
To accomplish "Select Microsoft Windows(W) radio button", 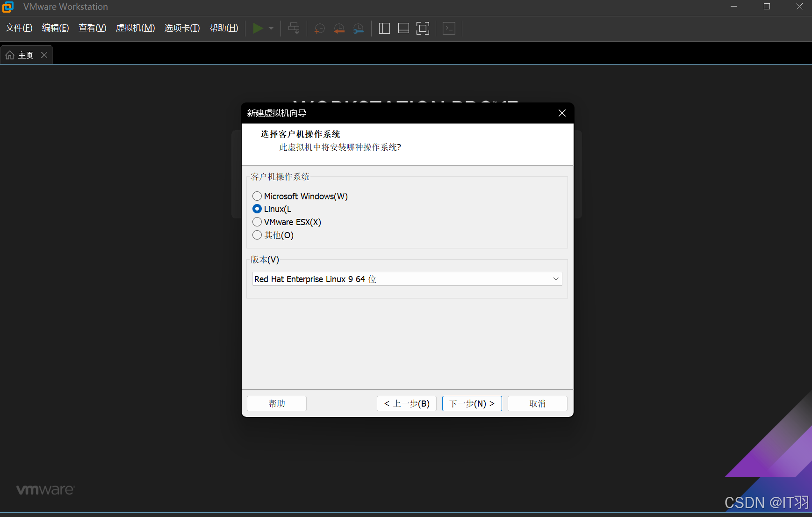I will (x=257, y=196).
